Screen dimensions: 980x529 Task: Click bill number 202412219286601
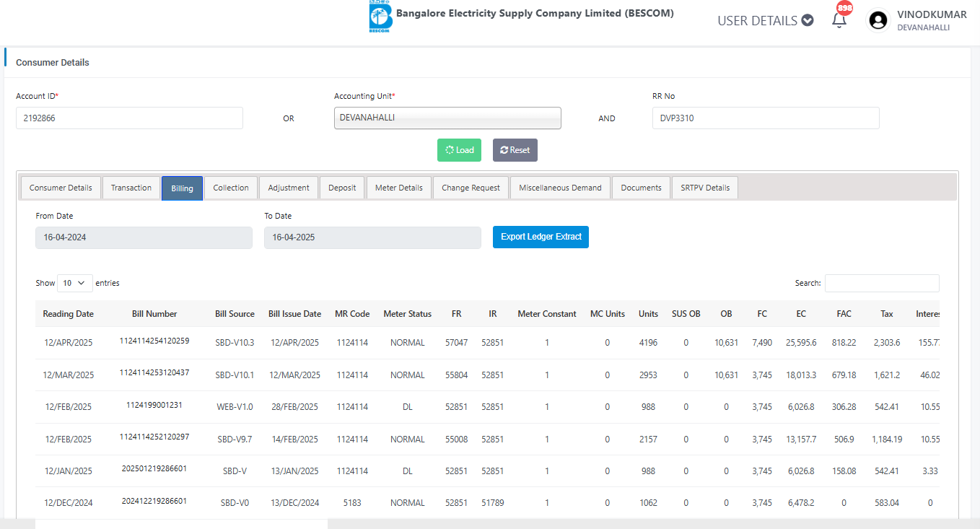[154, 500]
